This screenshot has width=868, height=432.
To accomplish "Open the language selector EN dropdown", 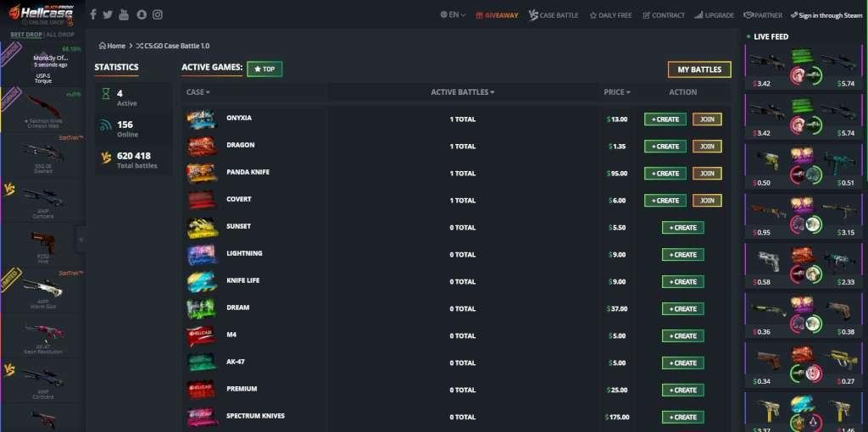I will [x=453, y=15].
